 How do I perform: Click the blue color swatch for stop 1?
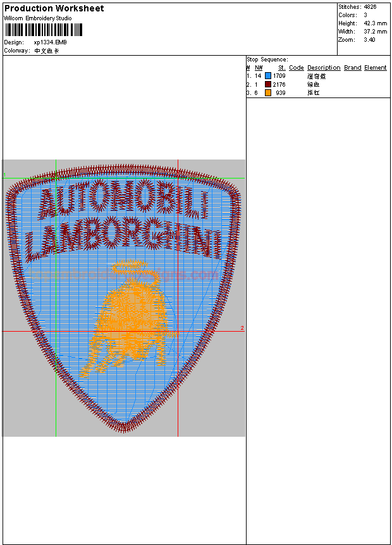coord(267,76)
